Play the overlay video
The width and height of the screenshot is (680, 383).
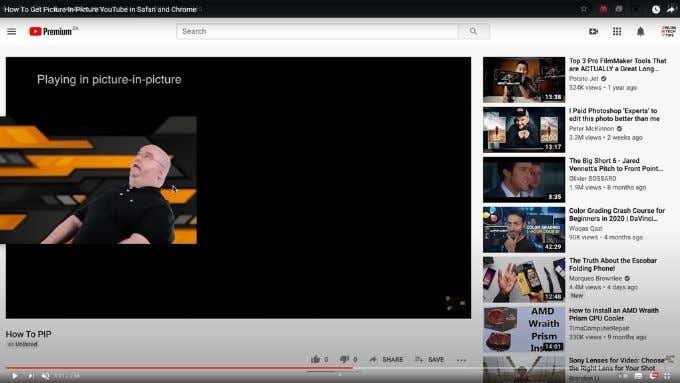[15, 376]
